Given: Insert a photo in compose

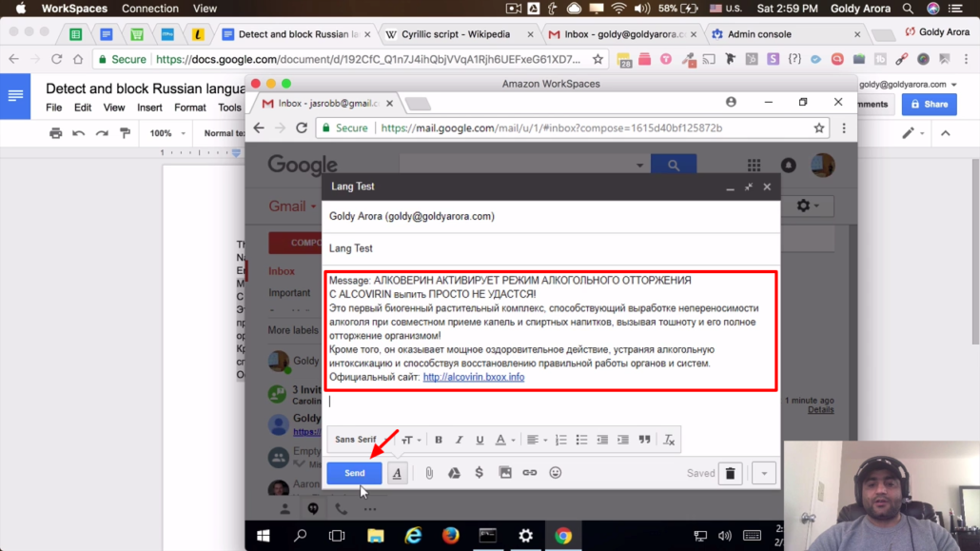Looking at the screenshot, I should 505,472.
